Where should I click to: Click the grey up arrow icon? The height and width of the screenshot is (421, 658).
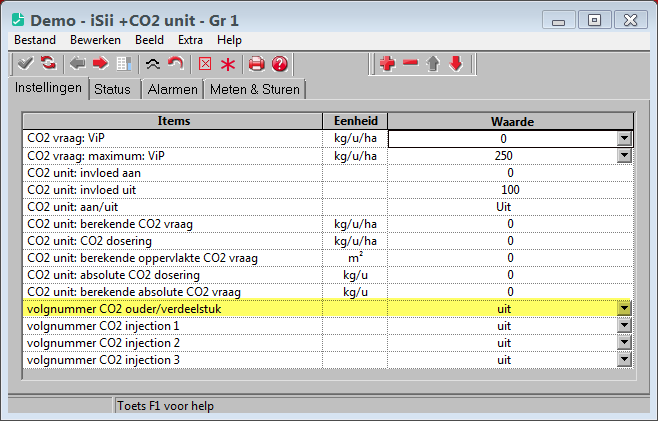pos(433,64)
